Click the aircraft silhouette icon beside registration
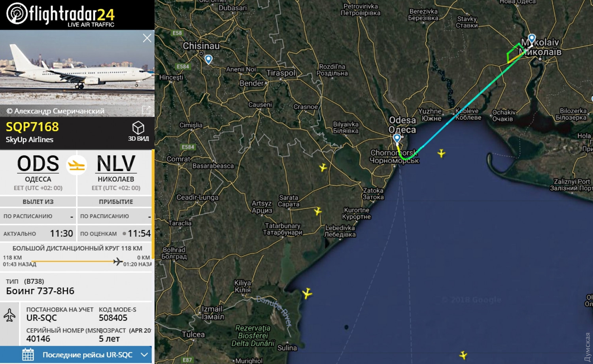593x364 pixels. [9, 315]
